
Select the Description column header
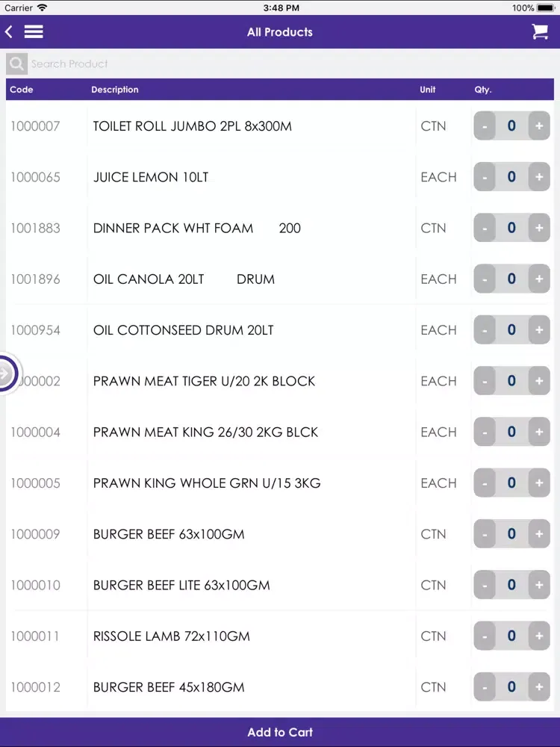pyautogui.click(x=115, y=90)
